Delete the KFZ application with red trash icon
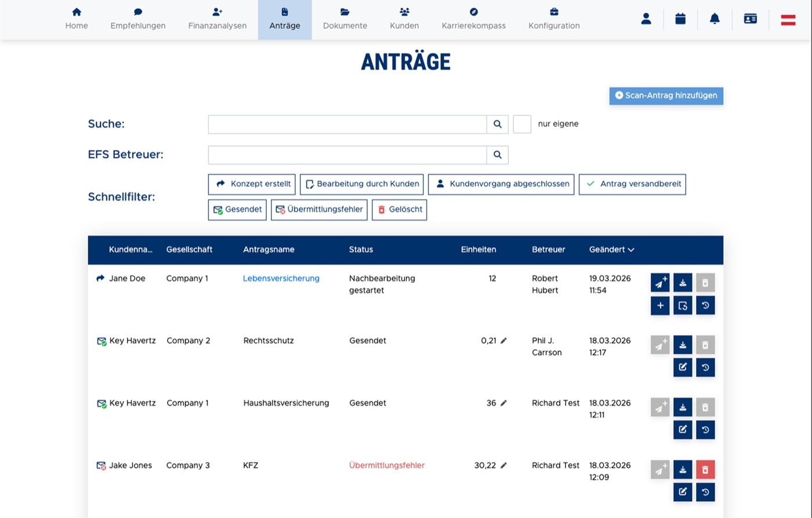The image size is (812, 518). [x=705, y=469]
